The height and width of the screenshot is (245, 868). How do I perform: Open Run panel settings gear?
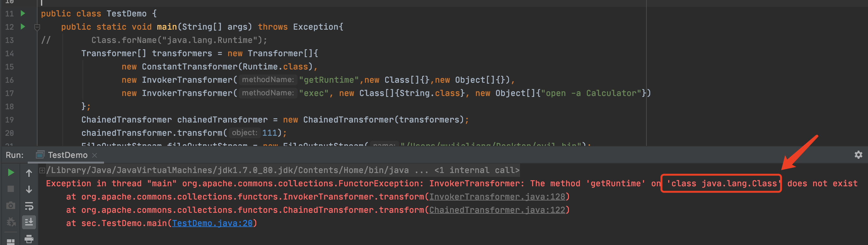coord(858,155)
